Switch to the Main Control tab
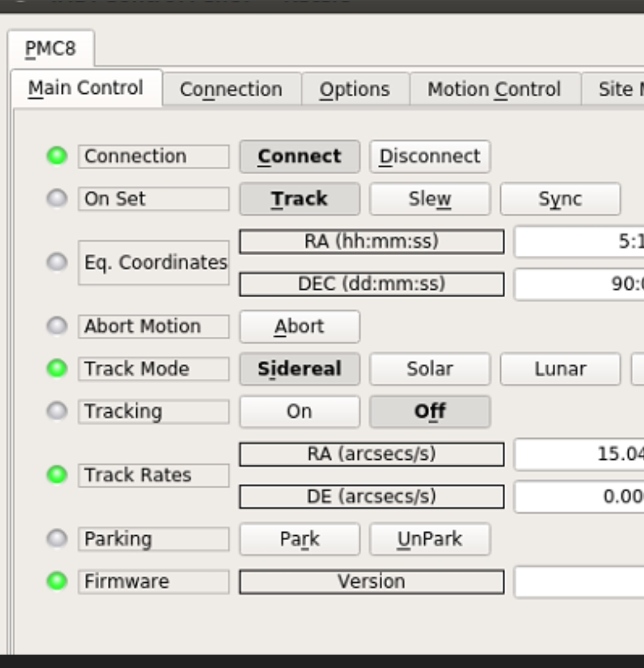Image resolution: width=644 pixels, height=668 pixels. click(x=86, y=88)
